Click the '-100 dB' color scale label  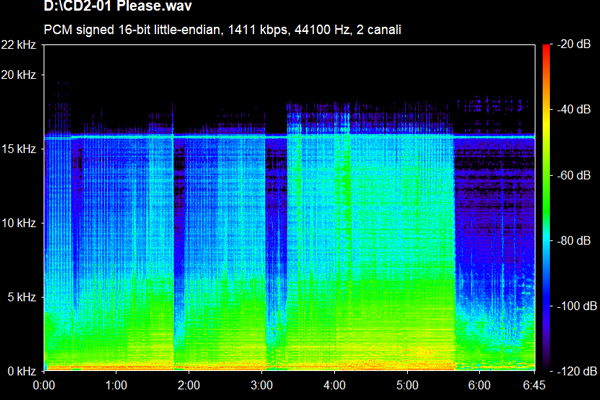point(577,306)
